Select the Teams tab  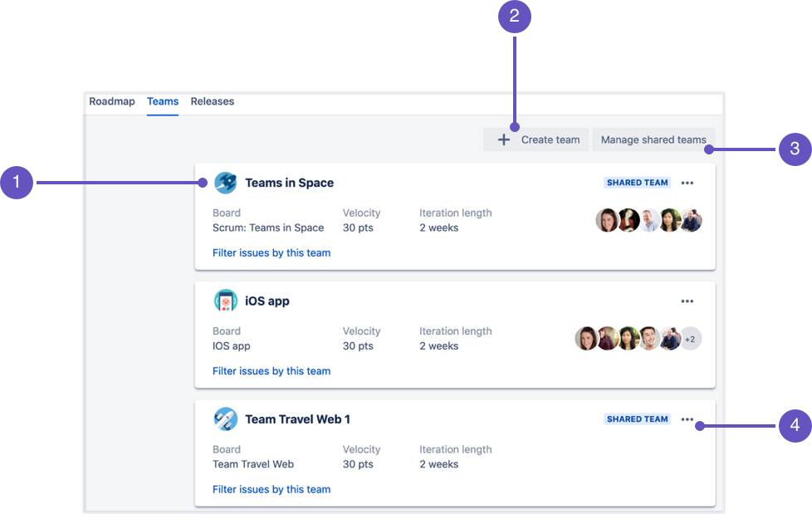[163, 101]
